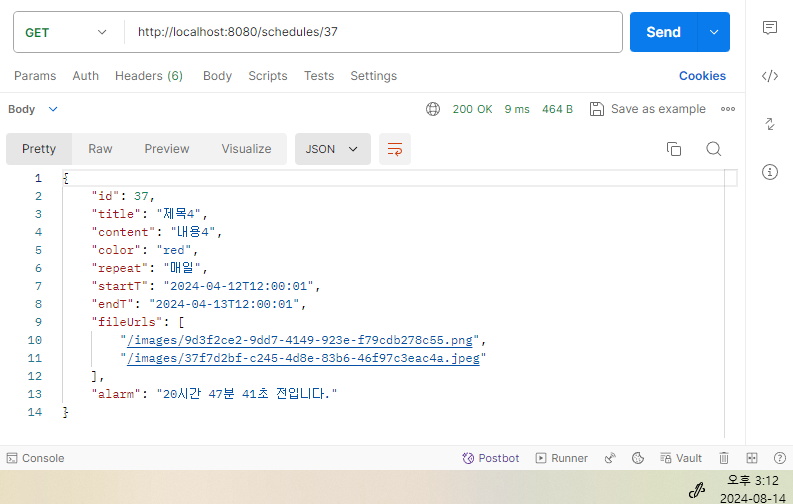Open the Cookies link
The height and width of the screenshot is (504, 793).
[x=702, y=76]
